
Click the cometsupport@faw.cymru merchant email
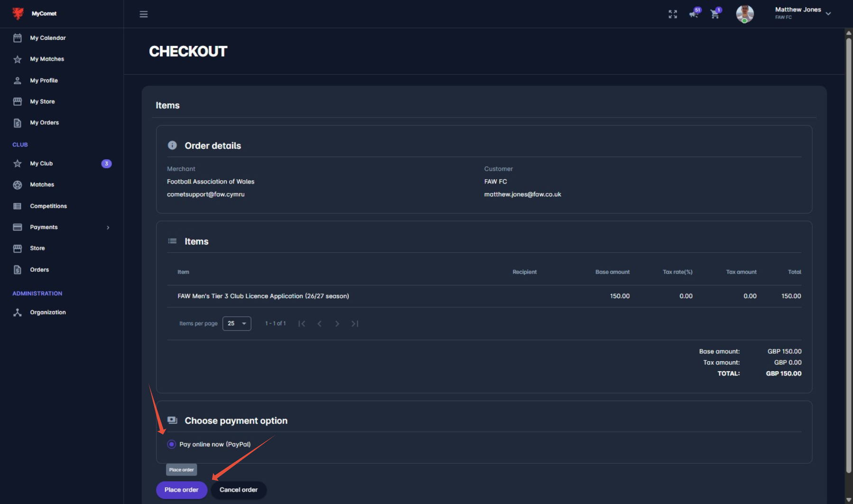click(206, 194)
